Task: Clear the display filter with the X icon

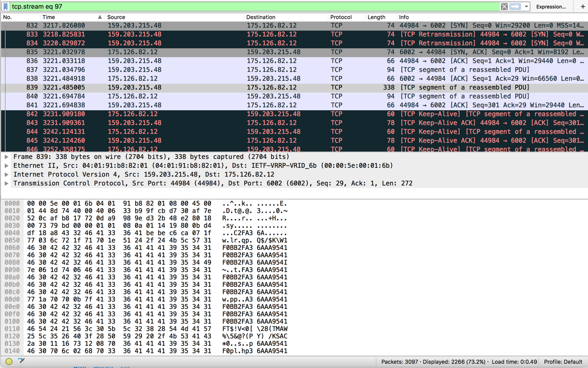Action: (x=504, y=7)
